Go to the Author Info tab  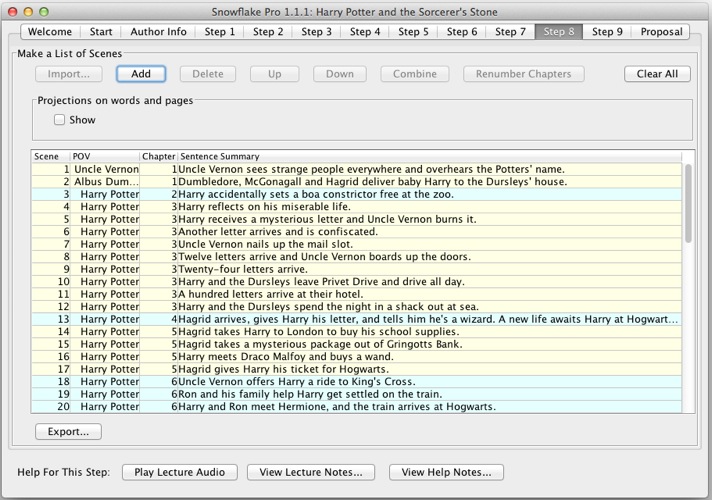click(158, 32)
